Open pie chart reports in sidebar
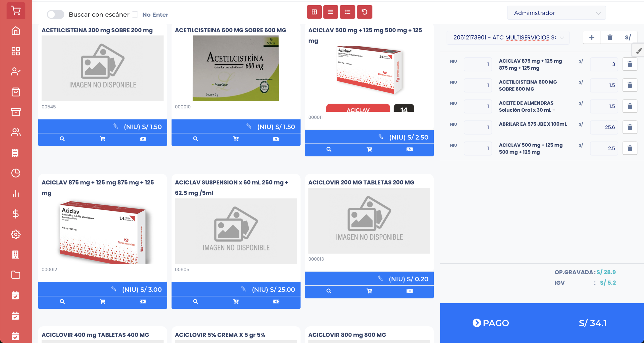This screenshot has height=343, width=644. click(16, 173)
